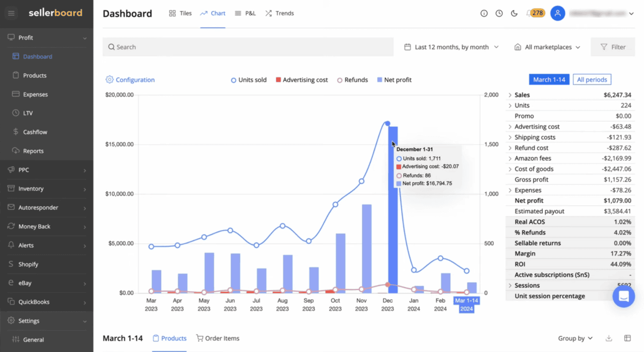
Task: Toggle the Units sold series in the legend
Action: (249, 80)
